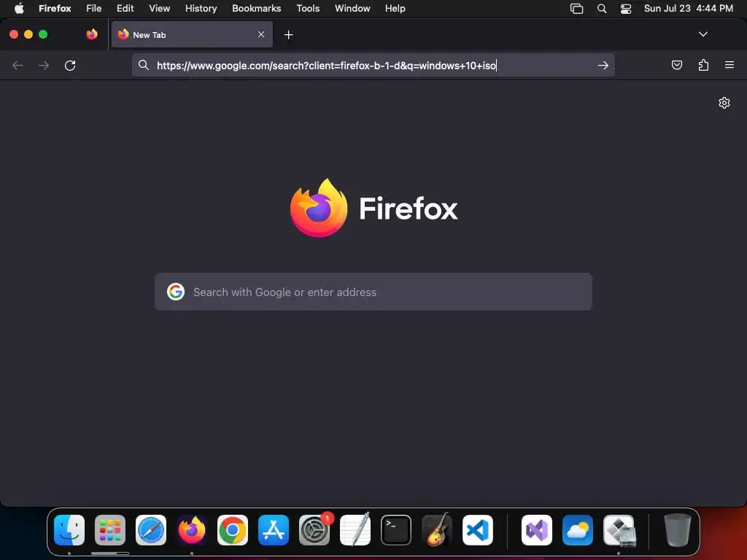Reload the page with the refresh icon
This screenshot has height=560, width=747.
70,65
